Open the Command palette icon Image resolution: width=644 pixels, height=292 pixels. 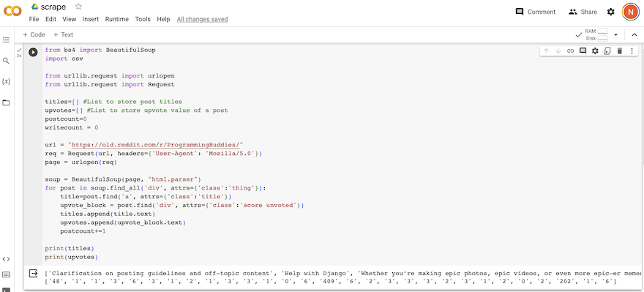(x=6, y=274)
